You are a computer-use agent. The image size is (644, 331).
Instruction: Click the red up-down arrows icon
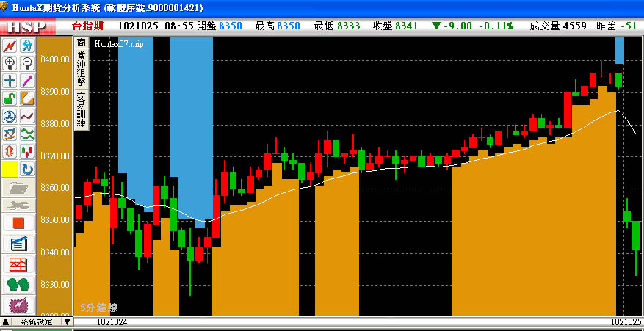point(10,151)
